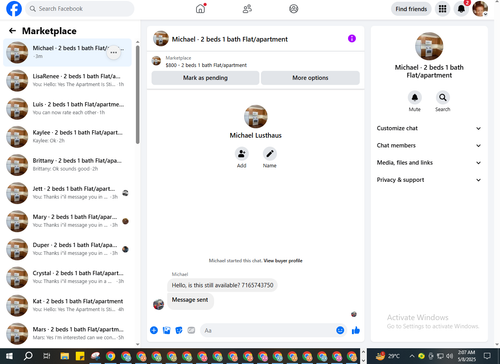This screenshot has width=500, height=364.
Task: Open more actions plus icon
Action: [x=154, y=330]
